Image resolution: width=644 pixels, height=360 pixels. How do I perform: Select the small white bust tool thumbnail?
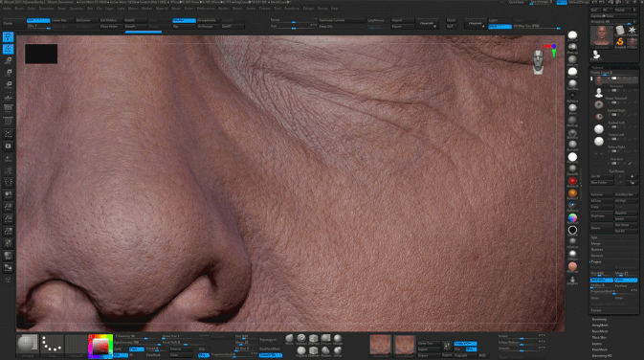pos(596,56)
